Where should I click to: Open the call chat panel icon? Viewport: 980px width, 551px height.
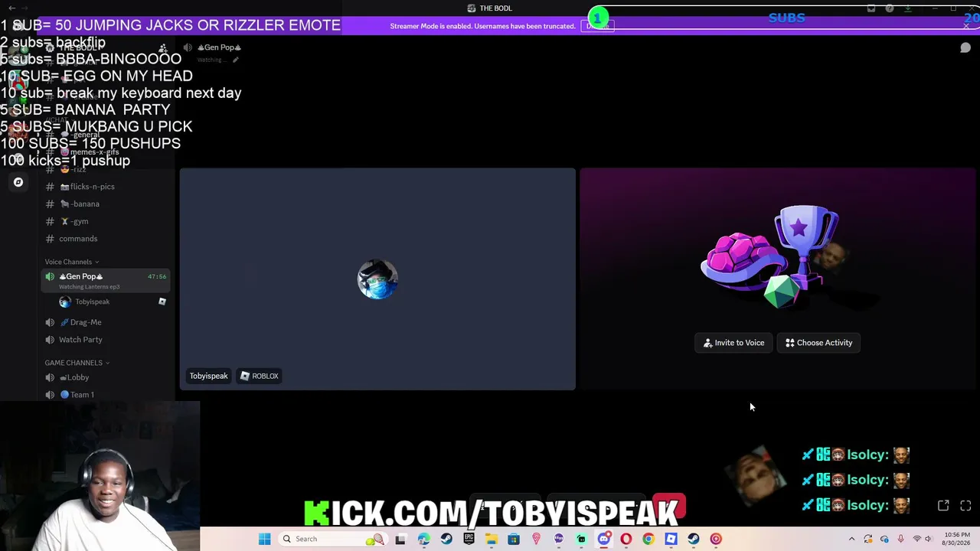pyautogui.click(x=965, y=47)
